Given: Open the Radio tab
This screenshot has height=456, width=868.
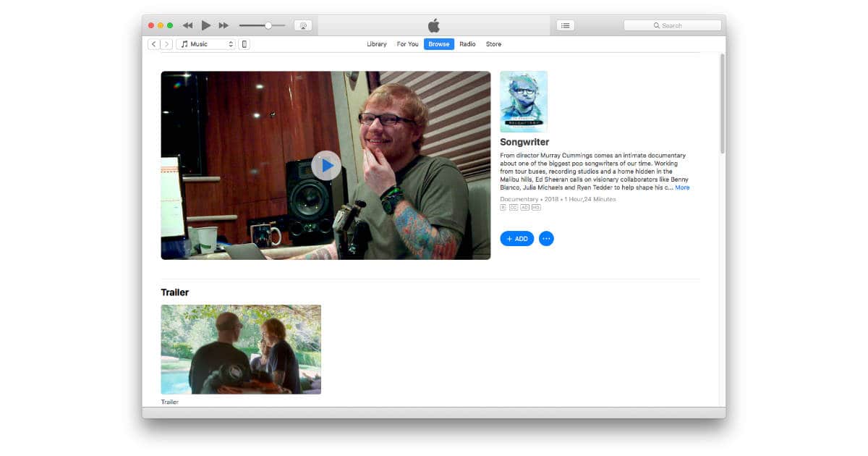Looking at the screenshot, I should pos(467,44).
